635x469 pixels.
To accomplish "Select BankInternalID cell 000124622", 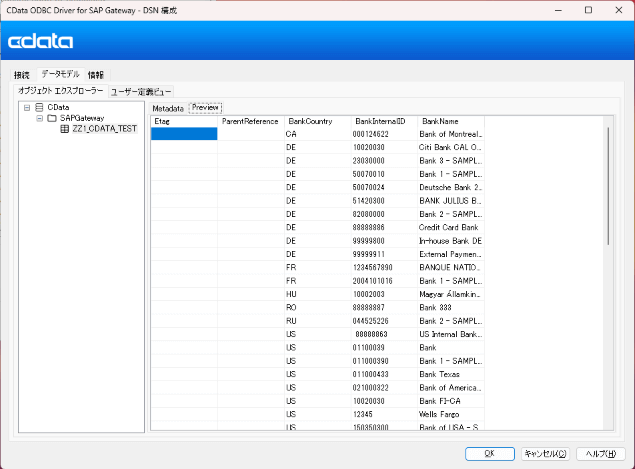I will click(384, 134).
